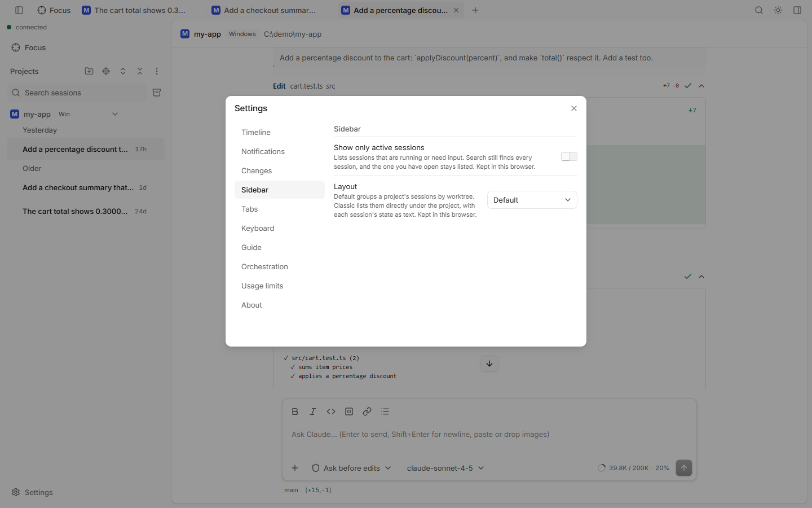Screen dimensions: 812x508
Task: Collapse the second tool block chevron
Action: pos(701,277)
